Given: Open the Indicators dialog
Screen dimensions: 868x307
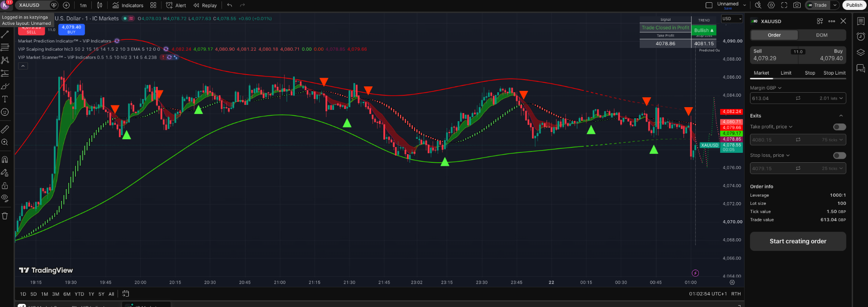Looking at the screenshot, I should click(128, 5).
